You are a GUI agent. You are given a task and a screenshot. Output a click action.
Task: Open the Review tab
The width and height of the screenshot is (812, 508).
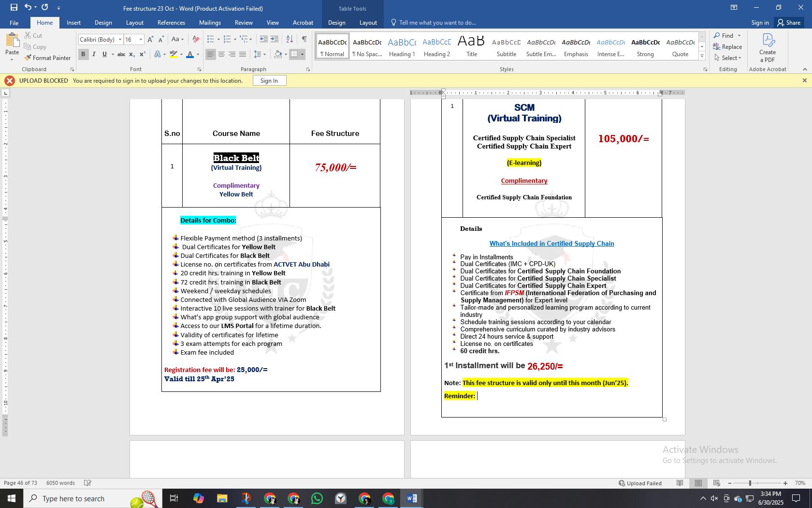244,23
